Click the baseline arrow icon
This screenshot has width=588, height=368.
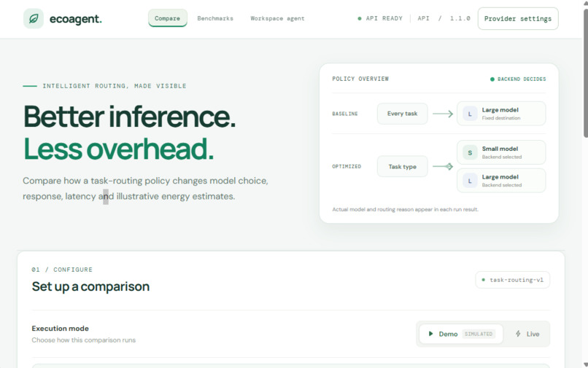click(443, 114)
